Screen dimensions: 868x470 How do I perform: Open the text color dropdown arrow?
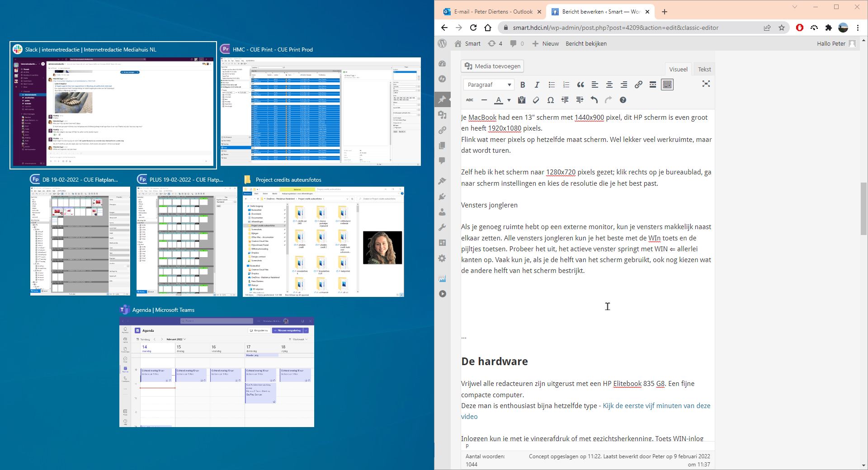point(509,100)
